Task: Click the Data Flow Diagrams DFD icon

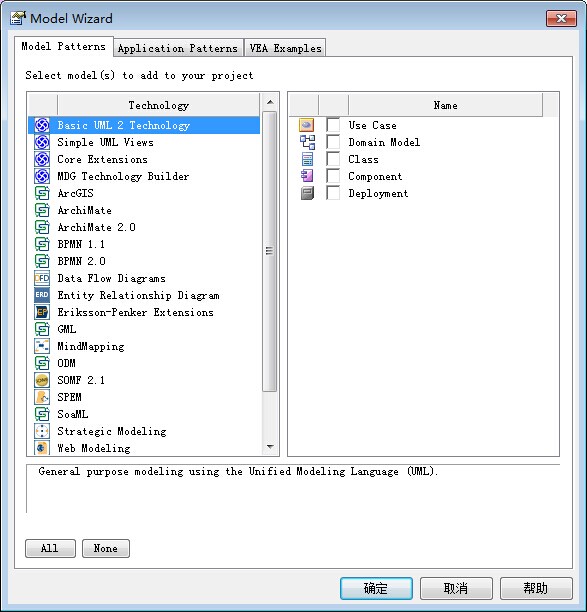Action: (x=42, y=278)
